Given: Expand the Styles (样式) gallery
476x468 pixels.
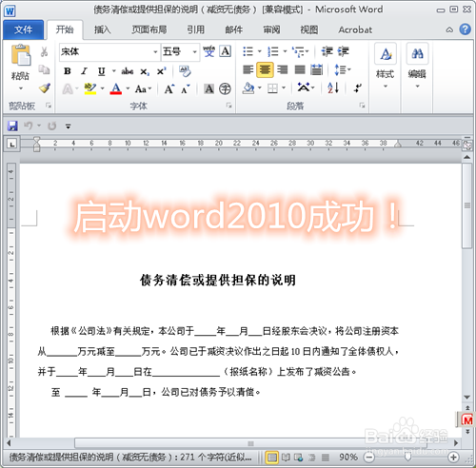Looking at the screenshot, I should pyautogui.click(x=386, y=67).
